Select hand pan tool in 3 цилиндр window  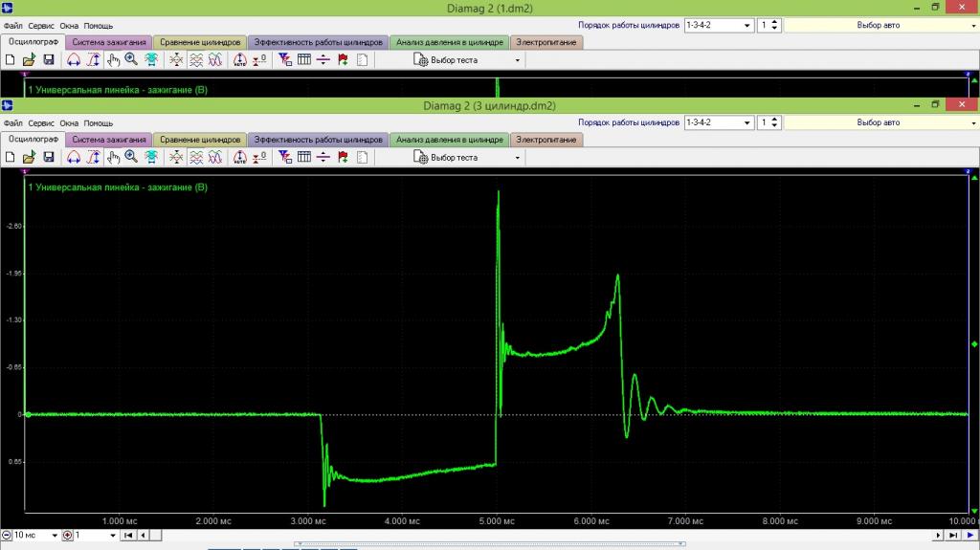click(x=113, y=157)
